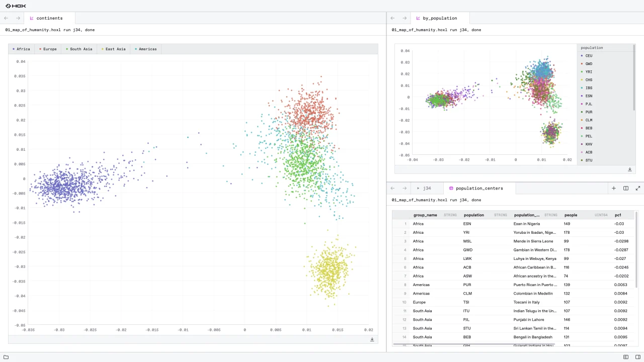Go forward in the by_population panel
The width and height of the screenshot is (644, 362).
tap(405, 18)
